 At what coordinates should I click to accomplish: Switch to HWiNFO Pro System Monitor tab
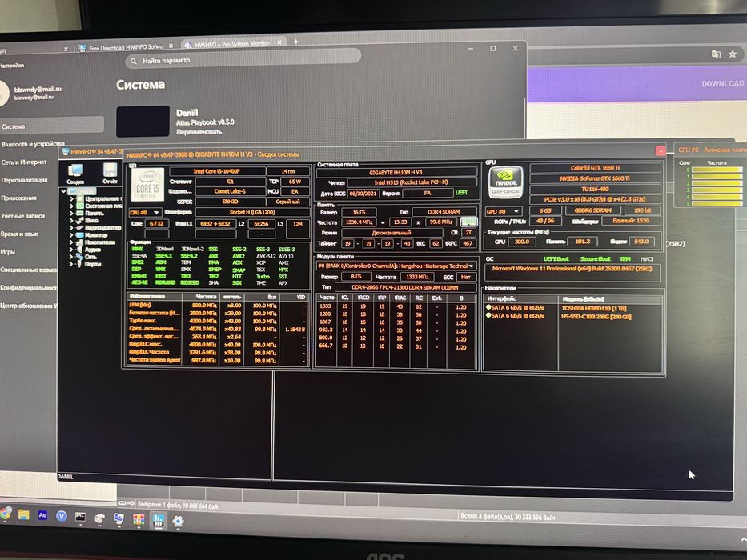[233, 44]
